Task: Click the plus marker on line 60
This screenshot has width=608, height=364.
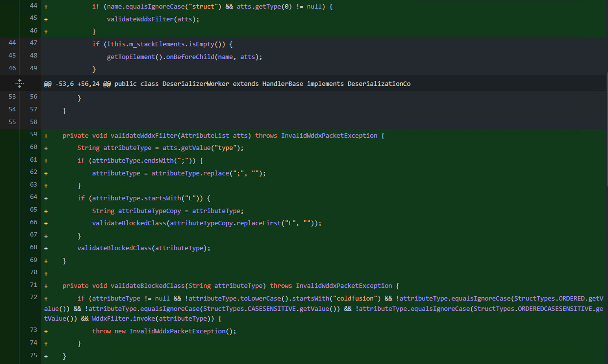Action: pyautogui.click(x=46, y=148)
